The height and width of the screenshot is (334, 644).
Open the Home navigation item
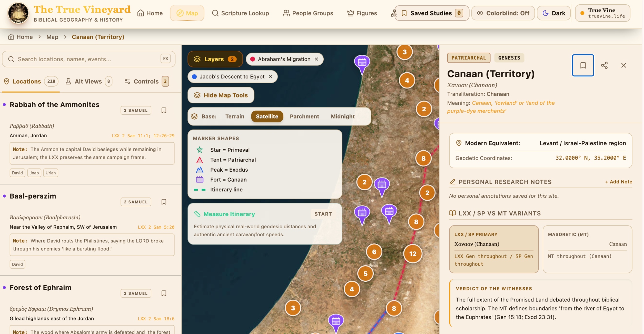tap(150, 13)
